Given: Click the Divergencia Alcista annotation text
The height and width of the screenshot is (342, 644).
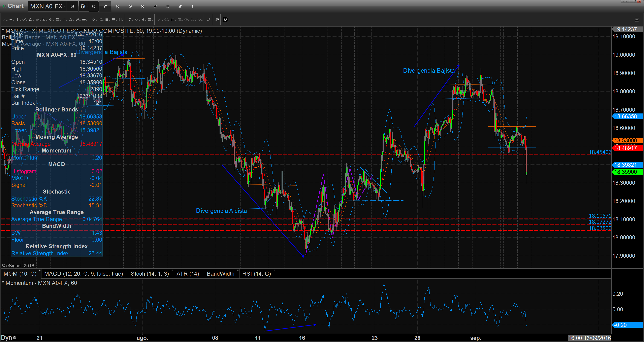Looking at the screenshot, I should click(221, 211).
